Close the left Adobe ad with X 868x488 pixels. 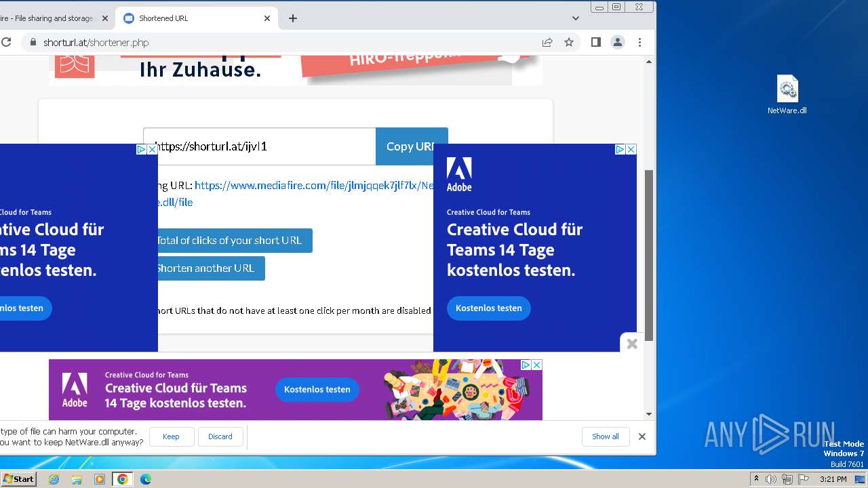coord(152,149)
